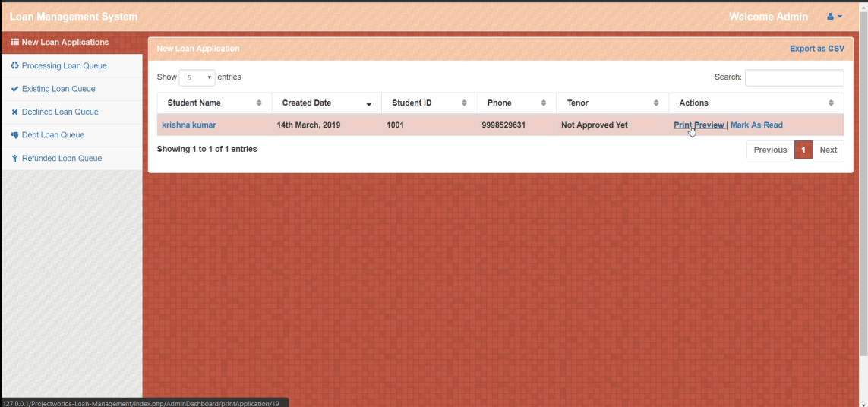
Task: Sort the table by Student ID column
Action: click(429, 103)
